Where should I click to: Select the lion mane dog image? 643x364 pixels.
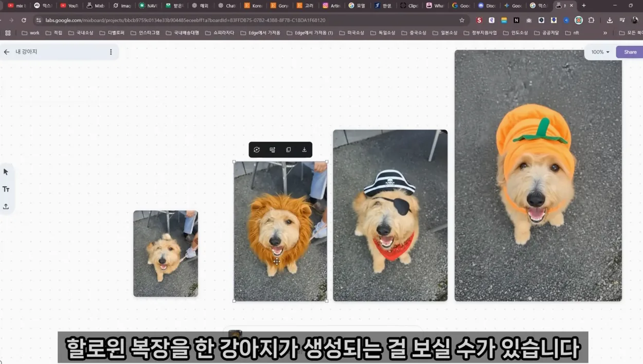click(280, 231)
